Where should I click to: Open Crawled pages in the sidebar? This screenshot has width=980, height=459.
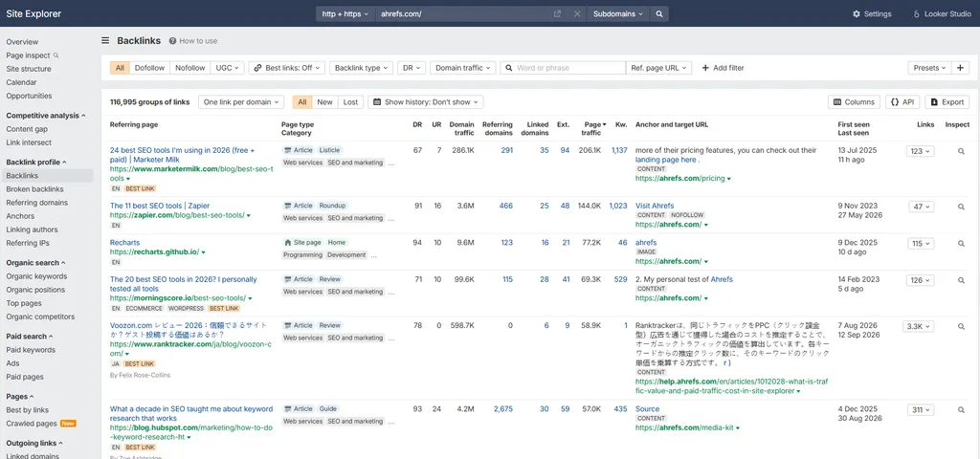32,424
